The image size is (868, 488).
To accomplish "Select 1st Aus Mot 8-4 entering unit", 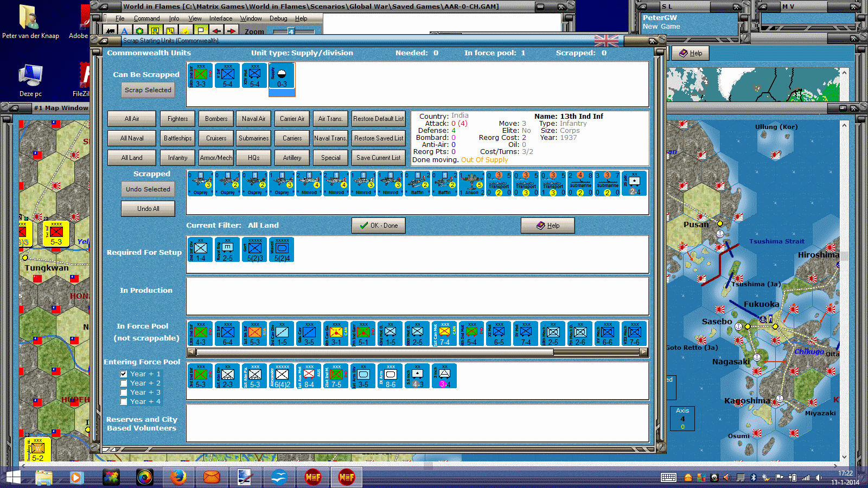I will [x=309, y=376].
